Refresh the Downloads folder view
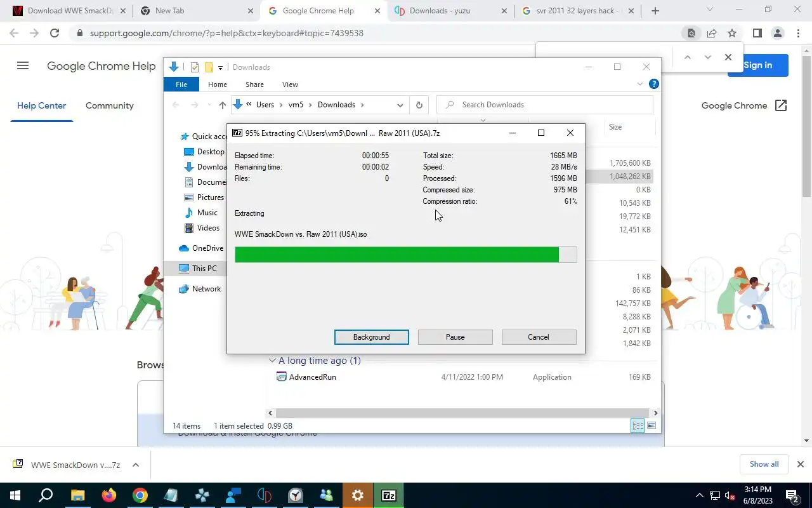812x508 pixels. click(x=419, y=105)
